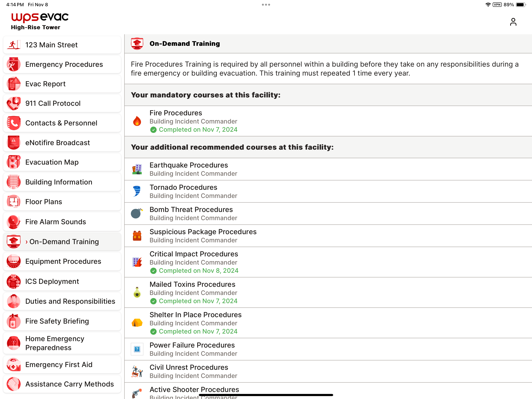The image size is (532, 399).
Task: Open 911 Call Protocol
Action: [x=62, y=103]
